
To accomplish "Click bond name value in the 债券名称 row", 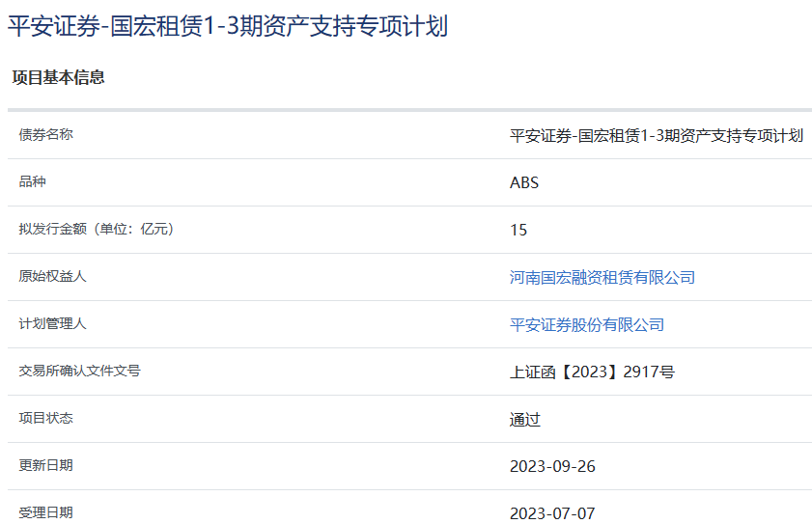I will point(657,136).
